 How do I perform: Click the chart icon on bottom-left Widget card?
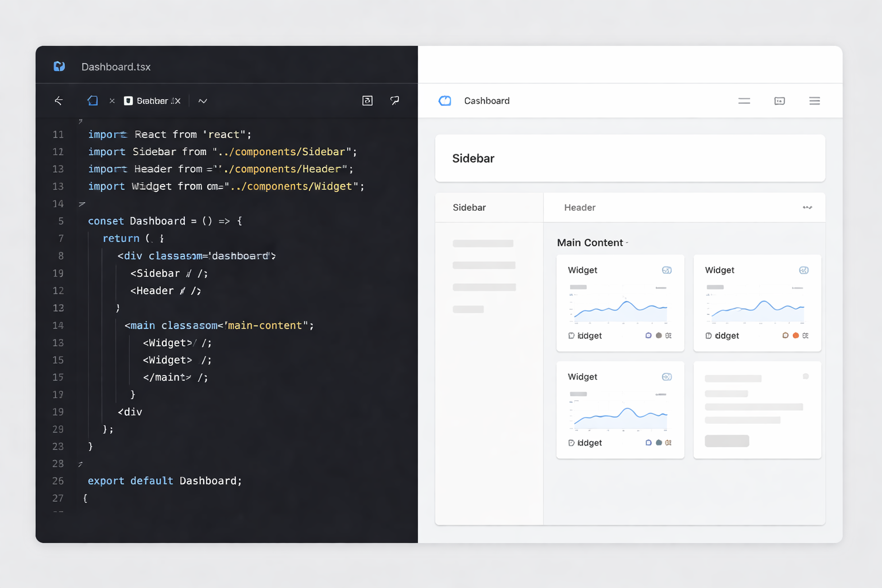point(667,377)
